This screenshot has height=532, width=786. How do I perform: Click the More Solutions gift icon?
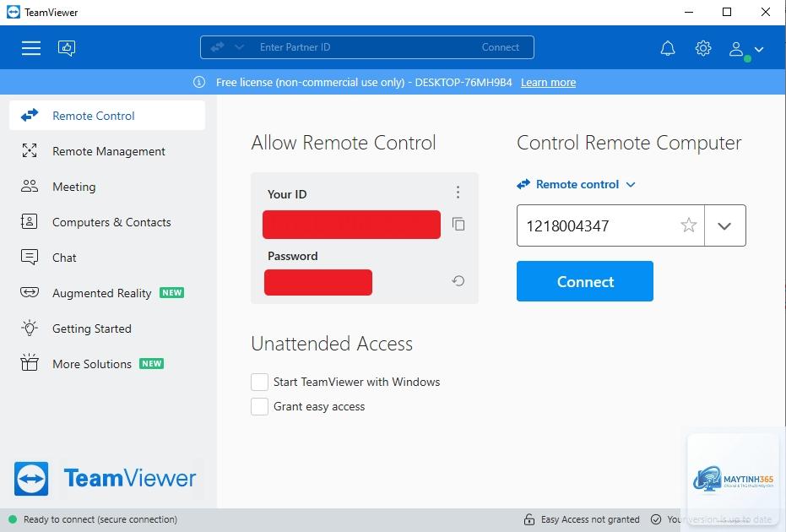(30, 362)
